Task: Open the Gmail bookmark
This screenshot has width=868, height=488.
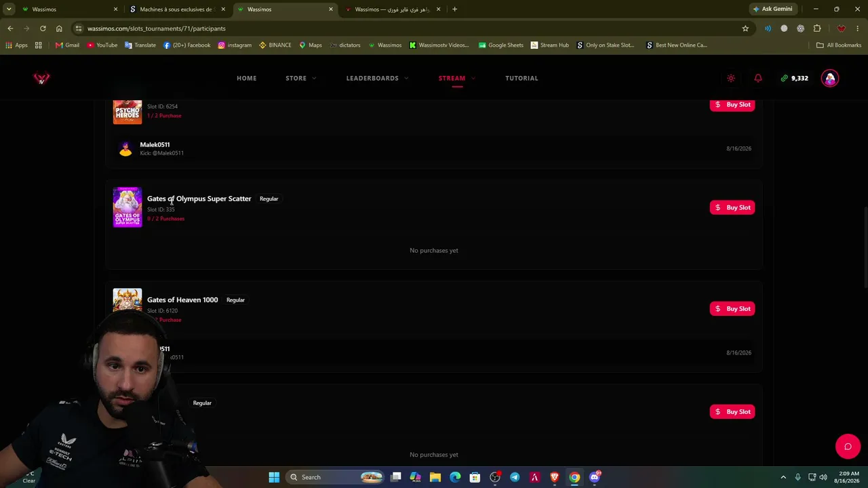Action: [x=67, y=45]
